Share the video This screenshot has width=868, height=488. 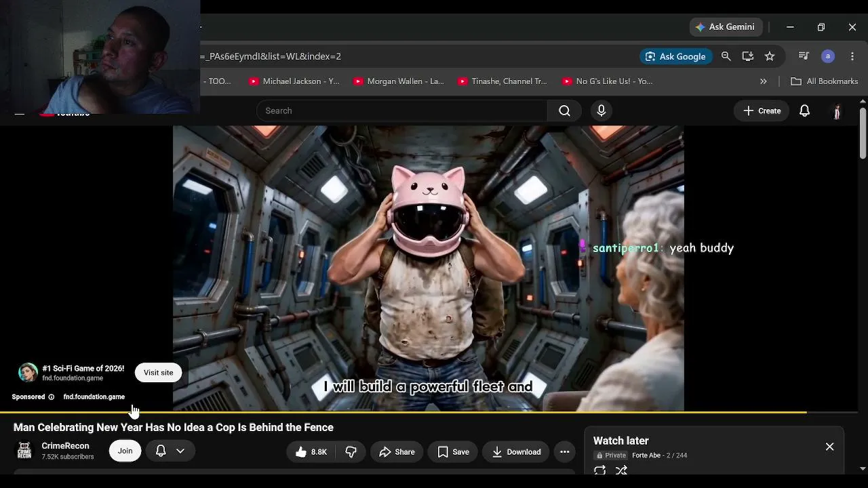[397, 452]
